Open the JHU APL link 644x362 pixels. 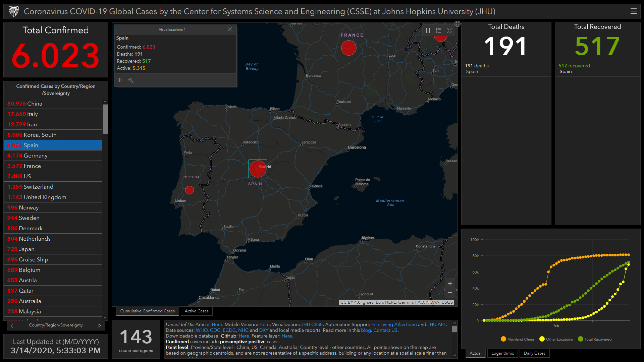point(436,324)
